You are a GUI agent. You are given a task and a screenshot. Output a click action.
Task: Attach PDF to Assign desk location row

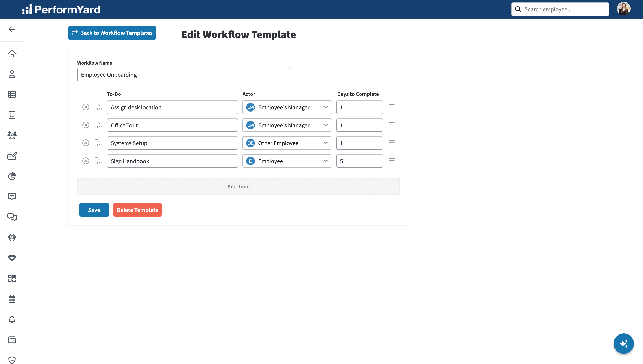coord(98,107)
